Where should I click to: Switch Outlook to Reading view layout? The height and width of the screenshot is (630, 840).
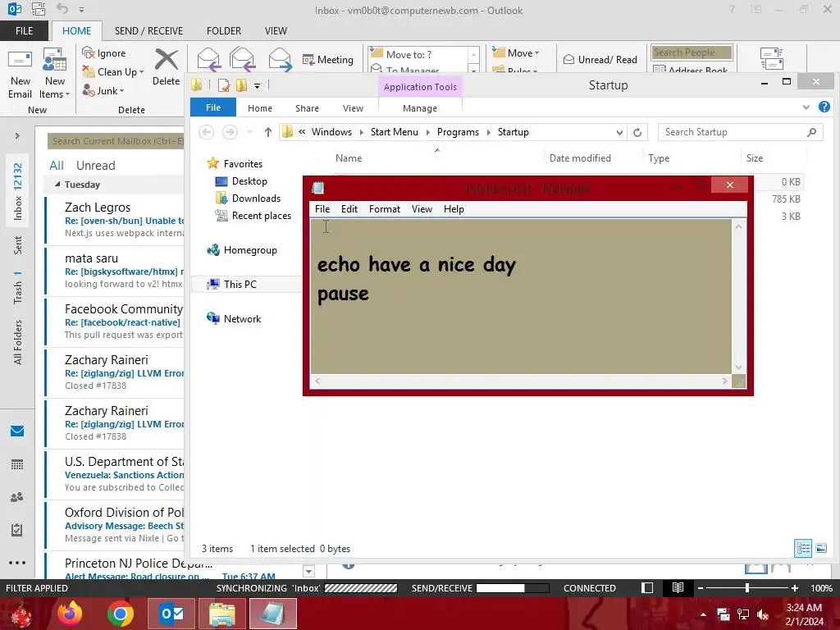(678, 587)
